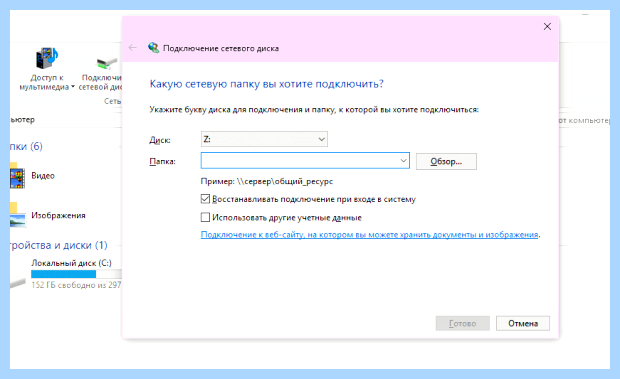This screenshot has height=379, width=620.
Task: Click the Локальный диск (C:) usage bar
Action: 76,274
